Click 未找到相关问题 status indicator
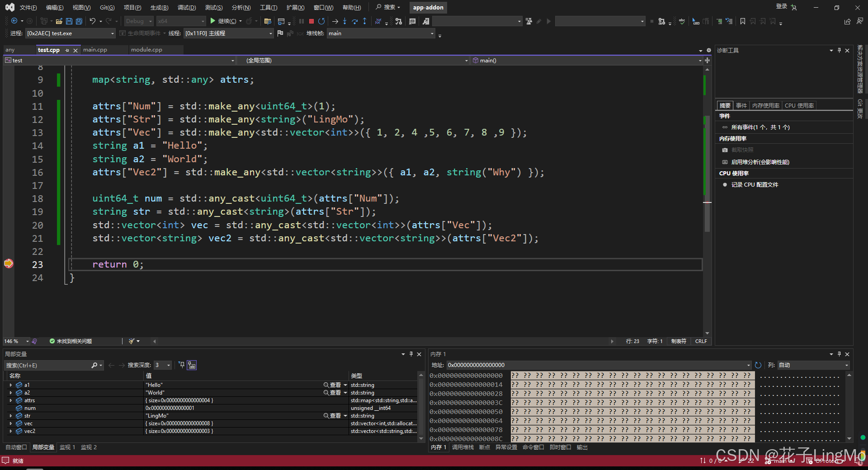This screenshot has height=470, width=868. point(71,341)
